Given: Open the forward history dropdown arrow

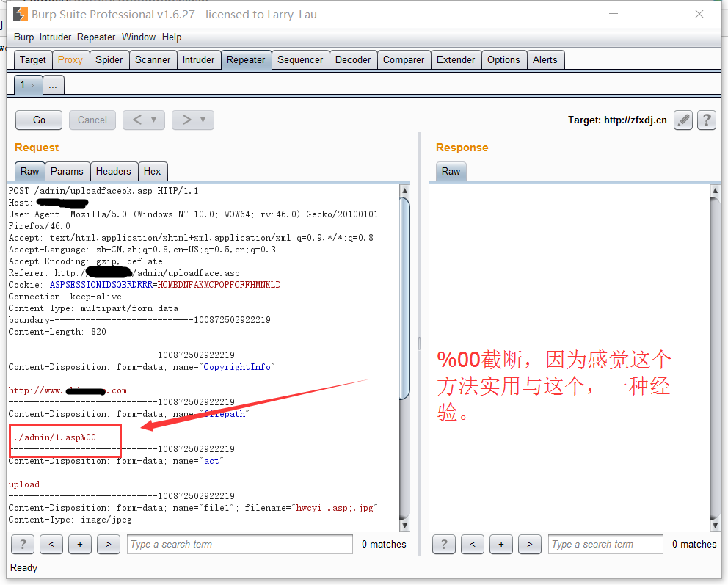Looking at the screenshot, I should coord(203,120).
